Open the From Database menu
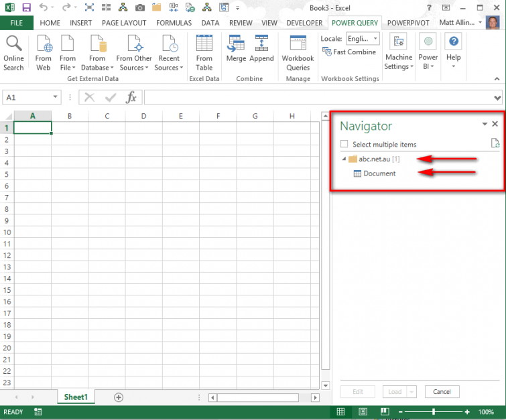Viewport: 506px width, 420px height. tap(97, 53)
